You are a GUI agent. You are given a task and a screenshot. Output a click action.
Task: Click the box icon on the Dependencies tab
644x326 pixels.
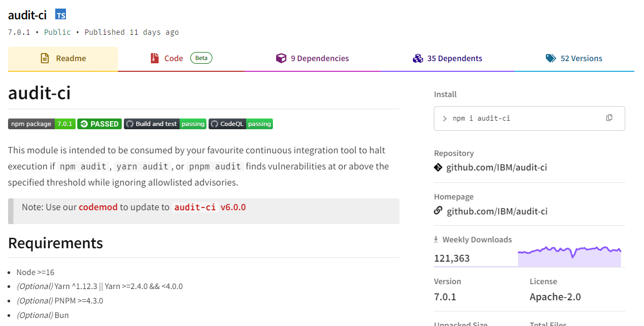(x=282, y=58)
